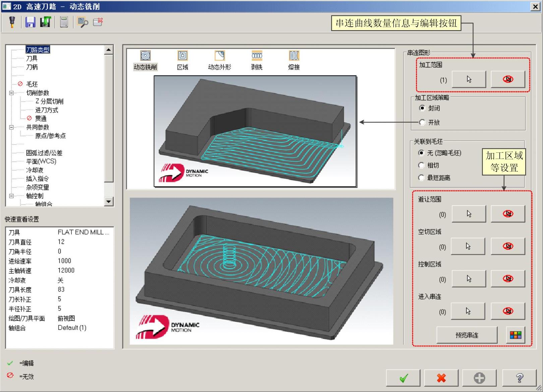Confirm with the green checkmark OK button
This screenshot has width=543, height=392.
[404, 378]
